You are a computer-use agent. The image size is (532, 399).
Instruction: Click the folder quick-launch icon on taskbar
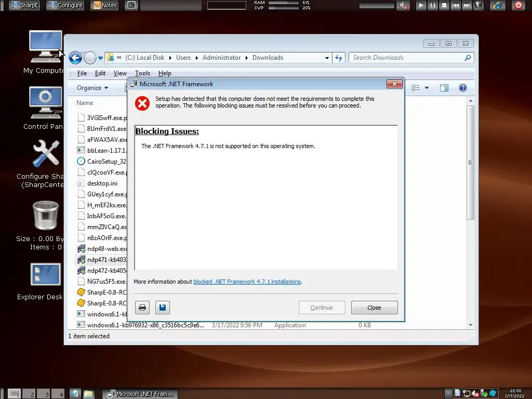tap(88, 394)
